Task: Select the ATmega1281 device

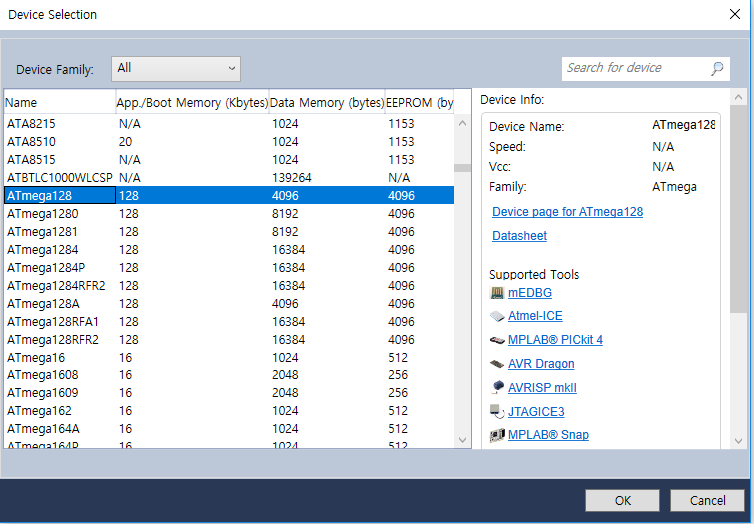Action: [229, 232]
